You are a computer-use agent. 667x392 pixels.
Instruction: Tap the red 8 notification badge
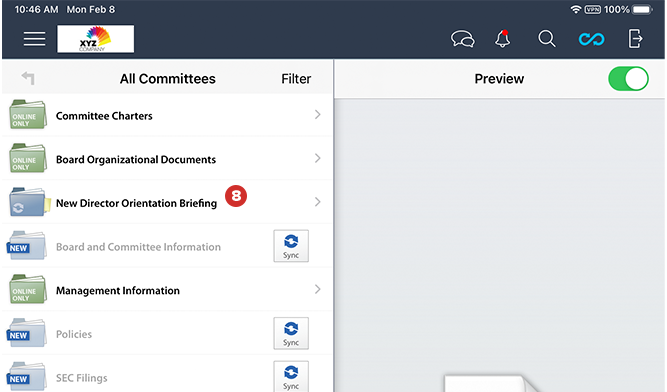[x=236, y=196]
